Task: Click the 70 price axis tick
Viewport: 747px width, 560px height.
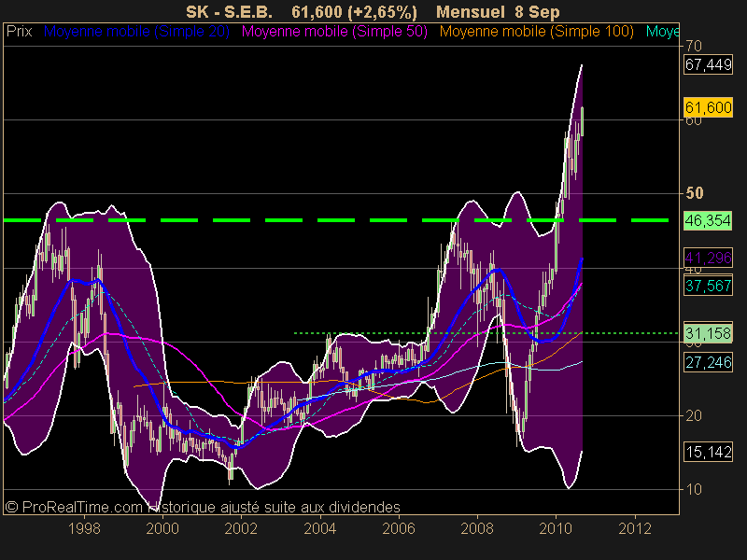Action: click(x=694, y=46)
